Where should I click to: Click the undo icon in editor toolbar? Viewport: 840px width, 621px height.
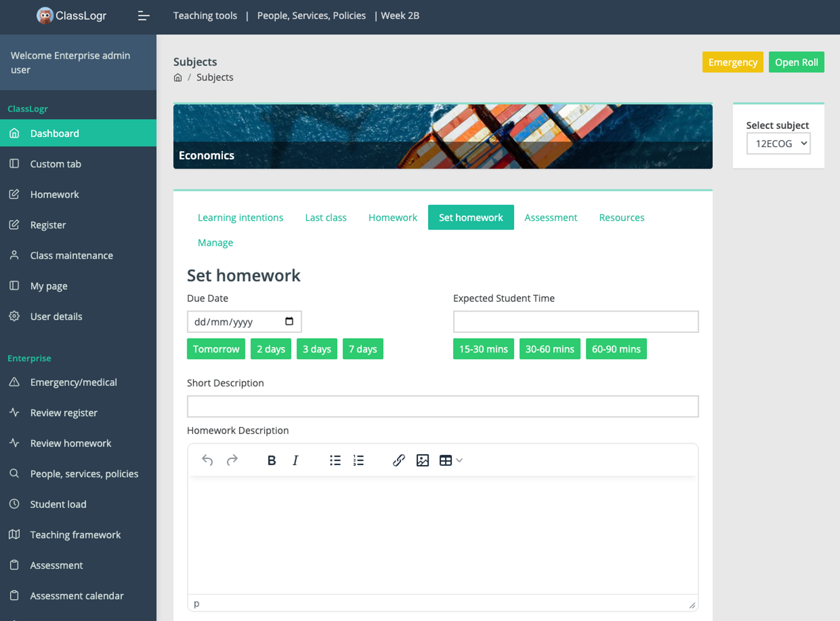coord(207,460)
